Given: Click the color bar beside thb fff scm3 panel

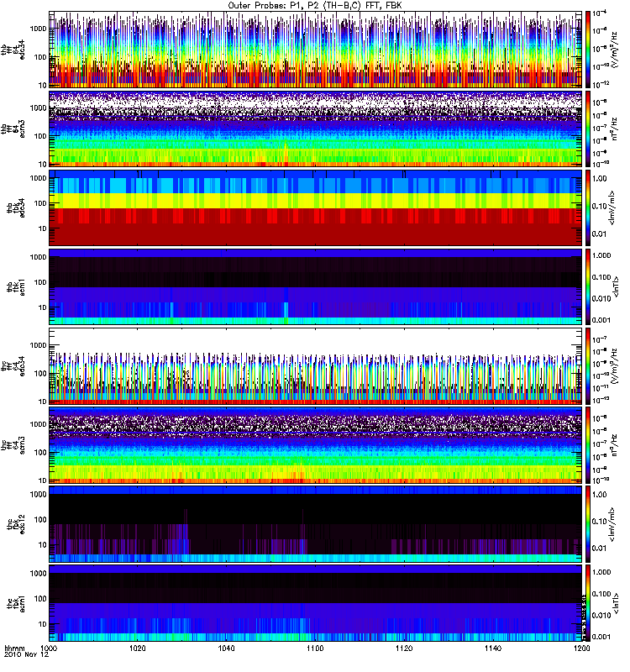Looking at the screenshot, I should click(x=588, y=129).
